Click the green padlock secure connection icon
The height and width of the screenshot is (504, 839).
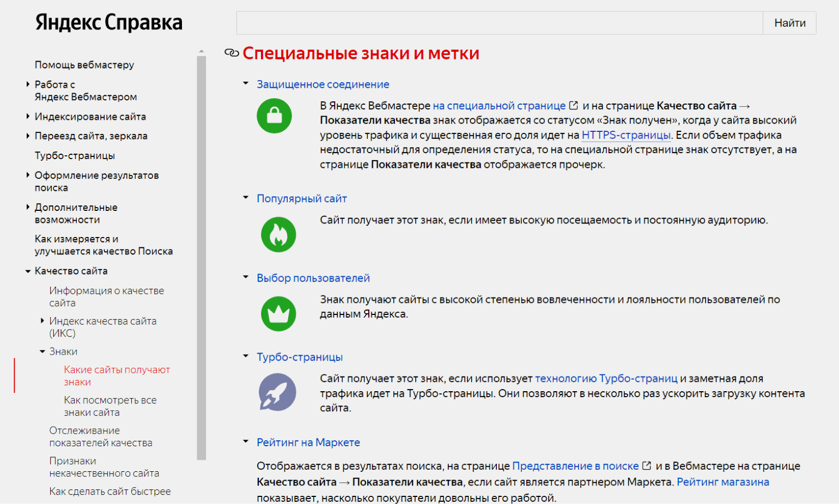point(274,116)
